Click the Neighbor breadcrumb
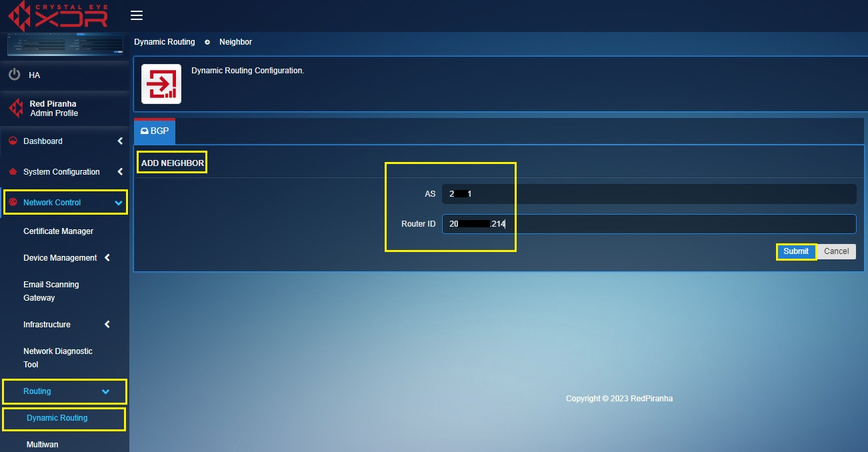This screenshot has height=452, width=868. click(236, 42)
